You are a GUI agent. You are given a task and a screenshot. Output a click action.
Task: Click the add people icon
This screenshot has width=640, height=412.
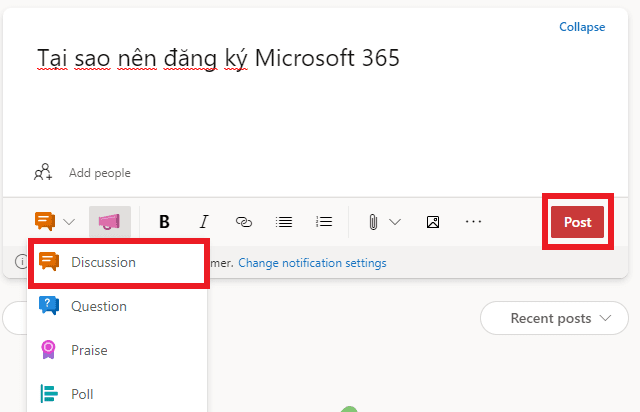point(43,172)
